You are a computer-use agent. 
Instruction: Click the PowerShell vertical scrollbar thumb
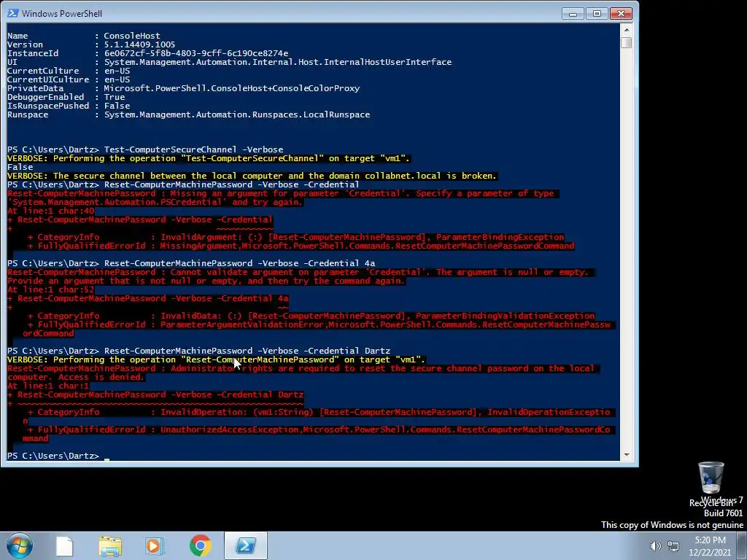click(627, 42)
